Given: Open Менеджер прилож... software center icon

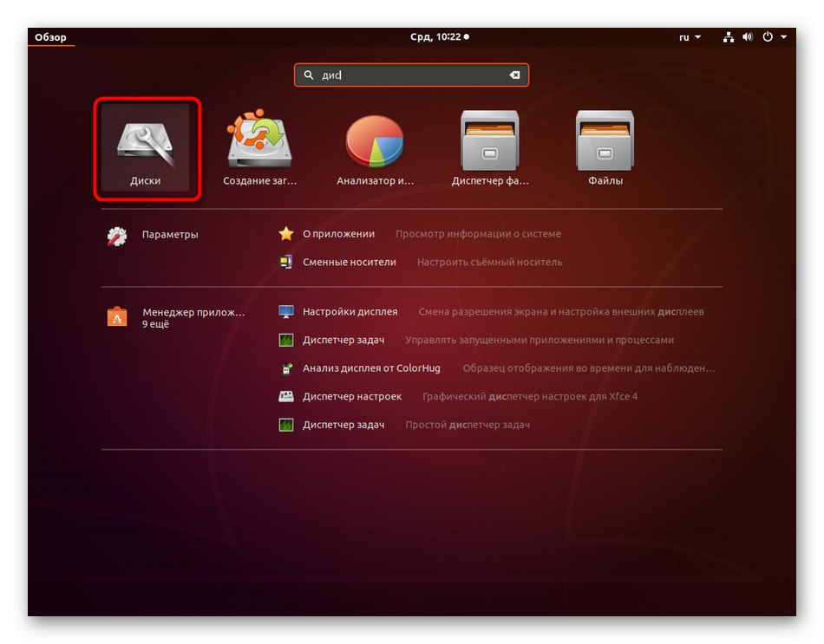Looking at the screenshot, I should click(117, 316).
